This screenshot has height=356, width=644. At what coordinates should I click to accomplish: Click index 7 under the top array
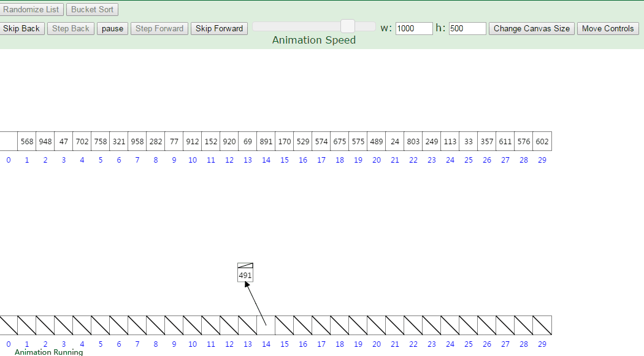(137, 160)
